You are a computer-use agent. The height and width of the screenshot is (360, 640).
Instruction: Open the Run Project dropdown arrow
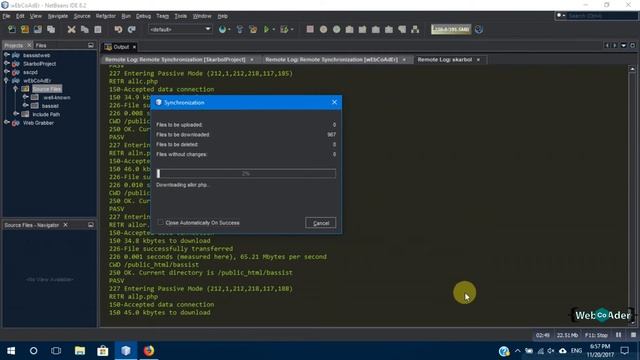point(273,30)
